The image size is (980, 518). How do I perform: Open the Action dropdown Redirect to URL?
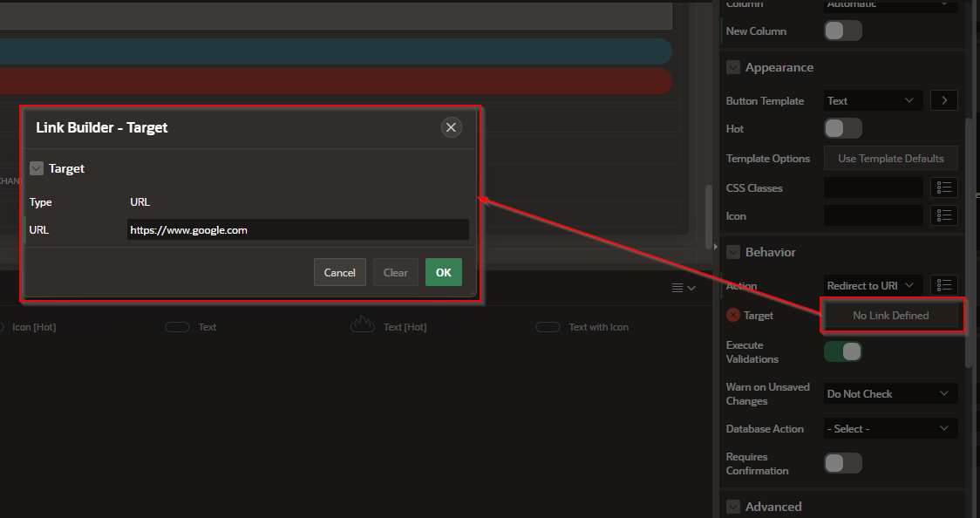pos(873,285)
